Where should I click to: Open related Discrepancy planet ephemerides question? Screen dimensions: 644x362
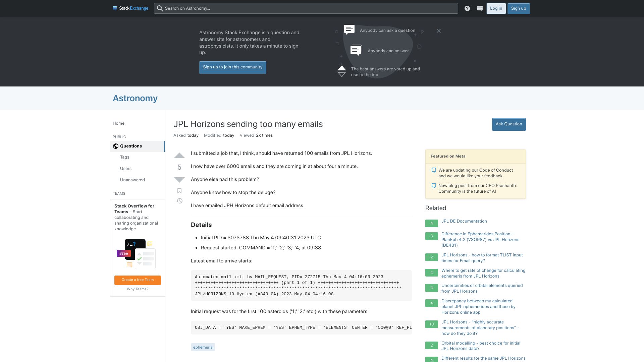(x=478, y=307)
